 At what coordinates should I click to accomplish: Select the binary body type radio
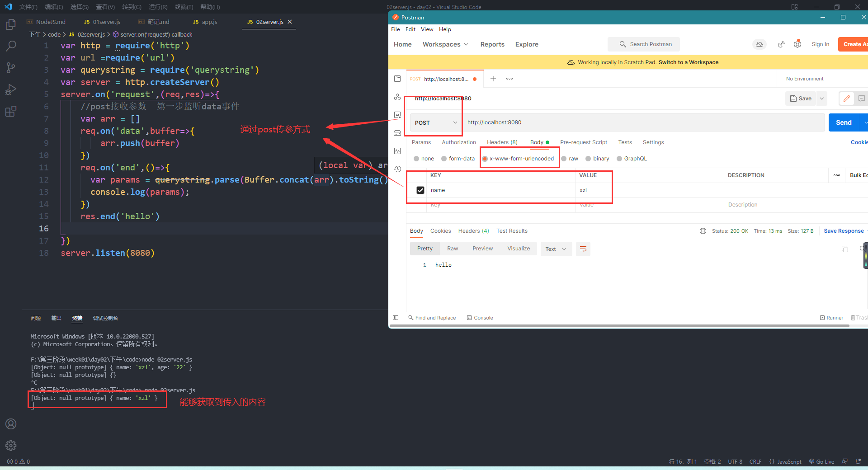tap(588, 159)
